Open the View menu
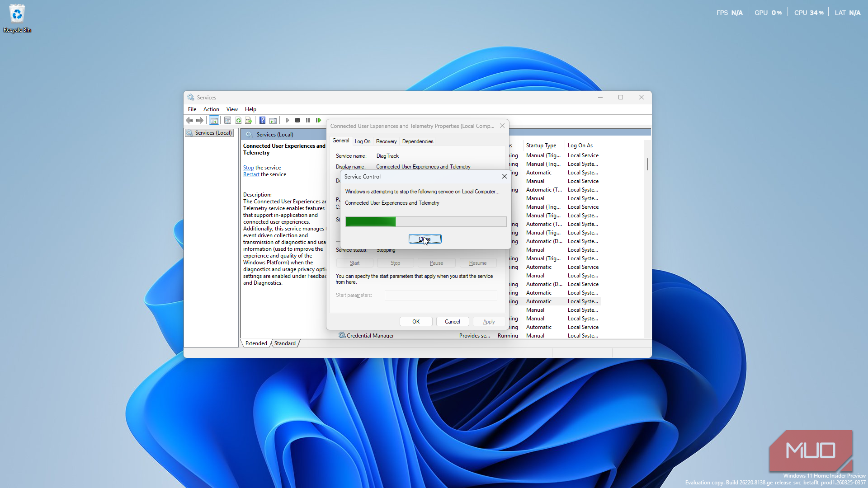The height and width of the screenshot is (488, 868). pos(232,109)
